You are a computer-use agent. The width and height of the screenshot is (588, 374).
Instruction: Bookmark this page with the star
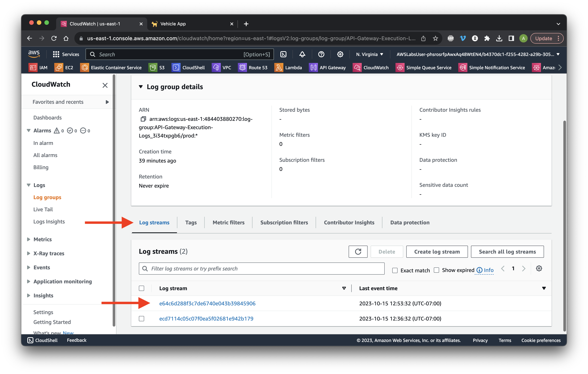[435, 38]
